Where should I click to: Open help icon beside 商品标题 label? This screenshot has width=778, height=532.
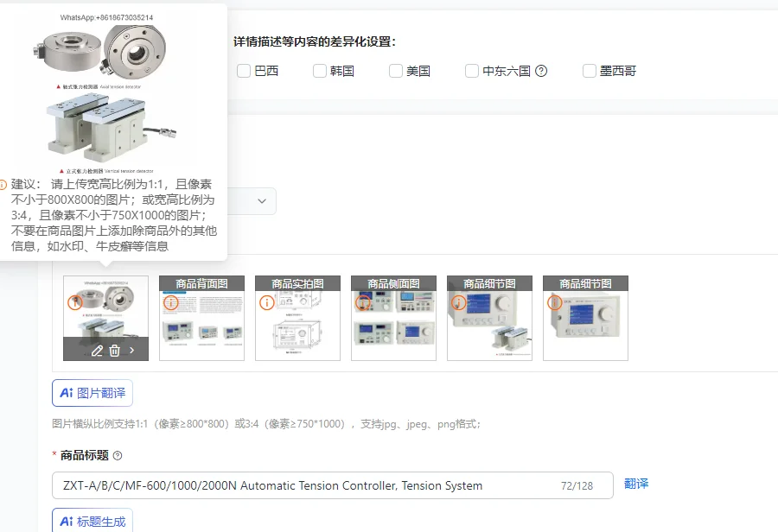118,456
